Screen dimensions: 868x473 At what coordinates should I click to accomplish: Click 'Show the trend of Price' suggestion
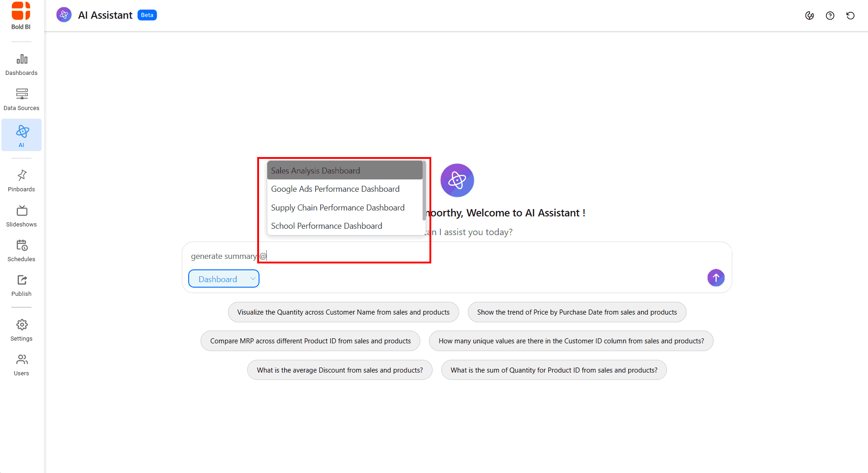577,312
